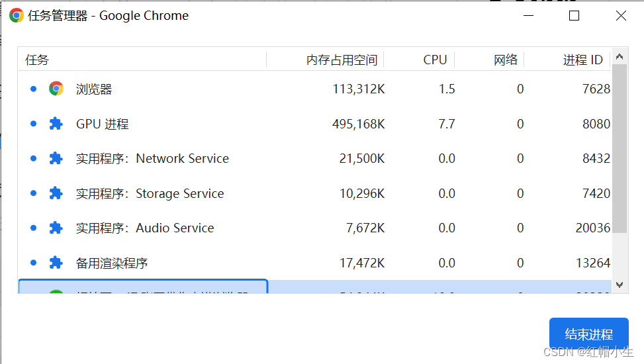Image resolution: width=644 pixels, height=364 pixels.
Task: Click the scrollbar up arrow
Action: tap(620, 57)
